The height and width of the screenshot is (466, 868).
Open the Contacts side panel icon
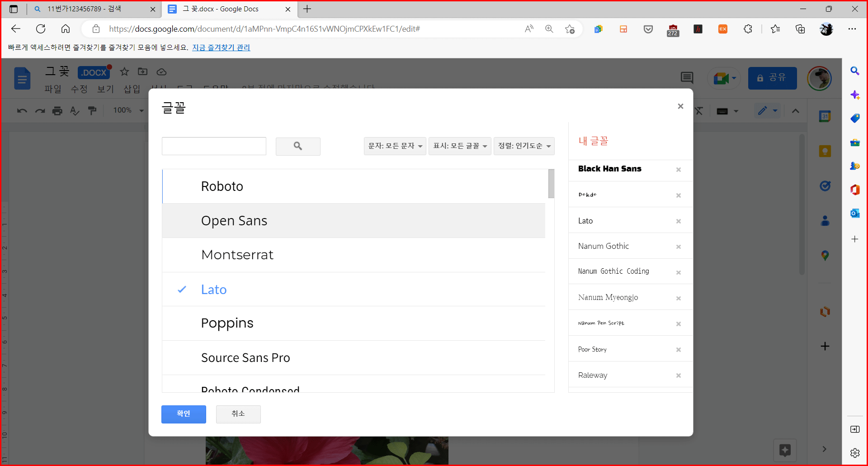click(825, 221)
